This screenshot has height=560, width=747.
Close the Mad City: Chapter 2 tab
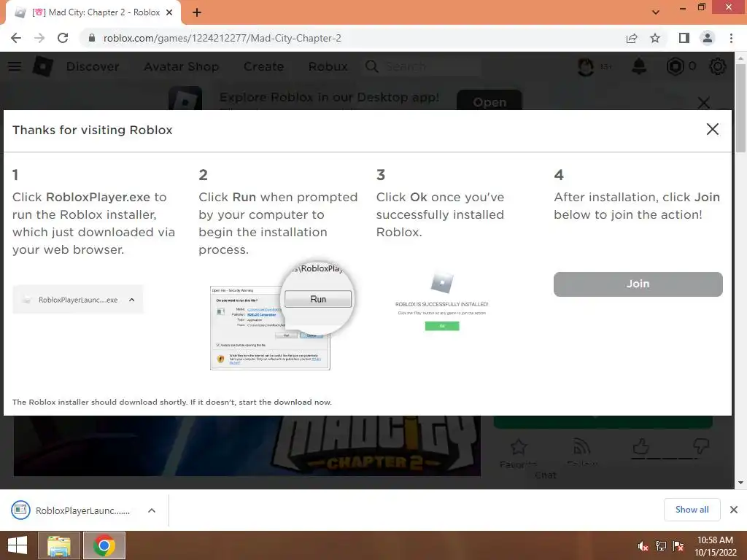(x=169, y=13)
